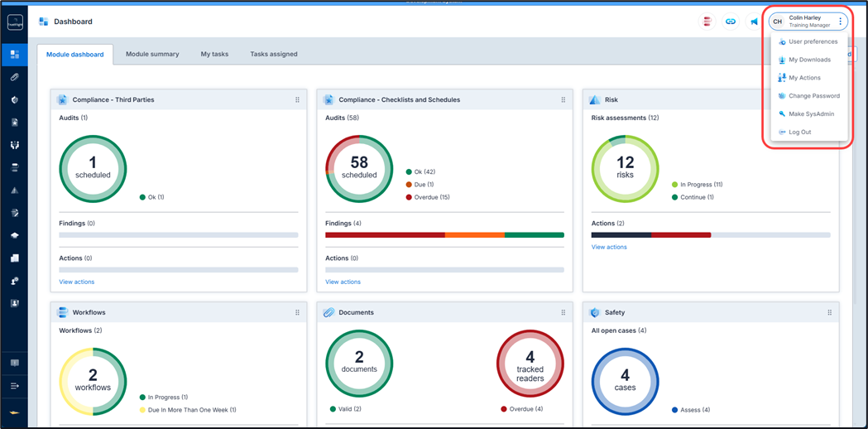Select the dashboard grid icon in sidebar
Image resolution: width=868 pixels, height=429 pixels.
pyautogui.click(x=14, y=55)
